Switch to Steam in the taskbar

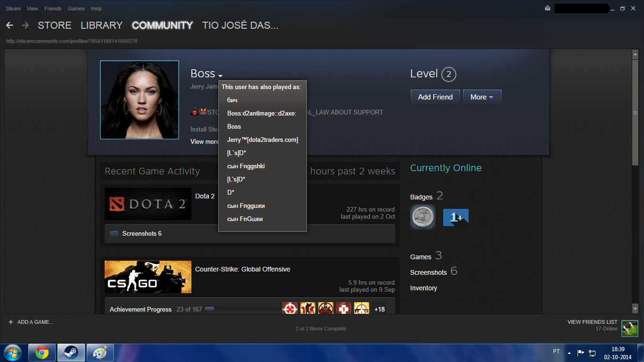pos(71,353)
